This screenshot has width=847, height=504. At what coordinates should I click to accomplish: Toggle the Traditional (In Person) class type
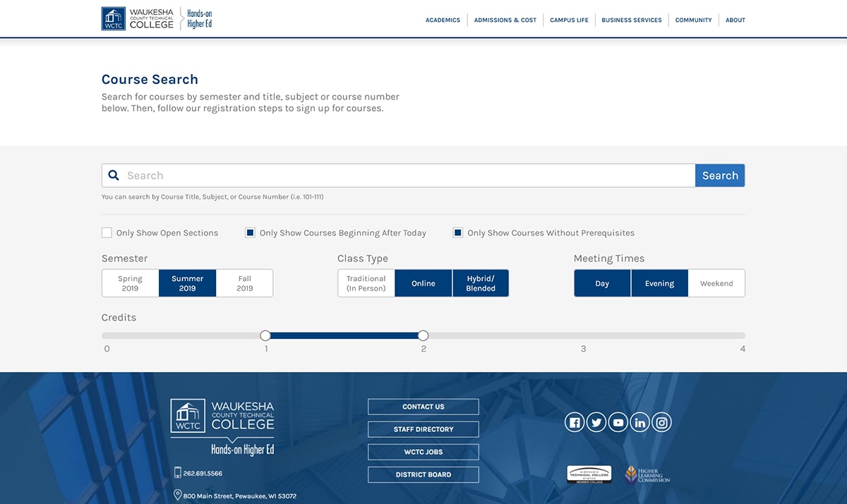coord(366,283)
